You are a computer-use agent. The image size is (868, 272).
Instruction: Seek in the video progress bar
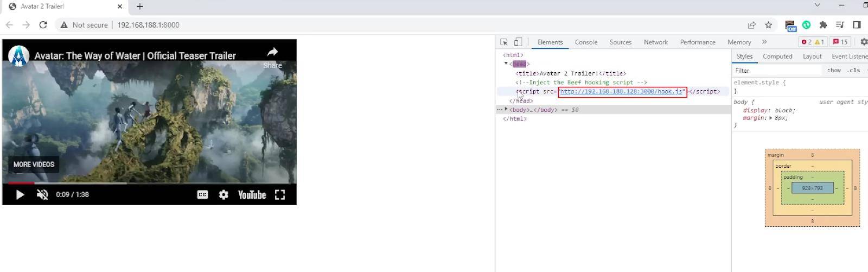click(x=149, y=183)
